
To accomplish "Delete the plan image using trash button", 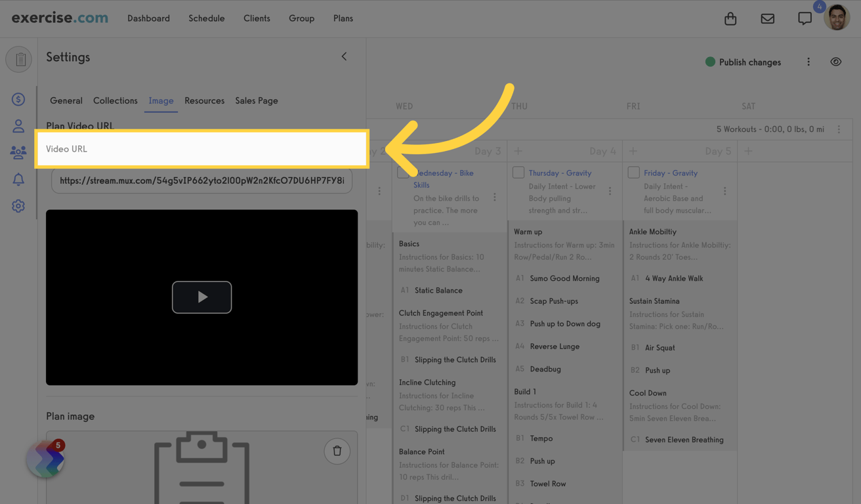I will click(x=337, y=451).
